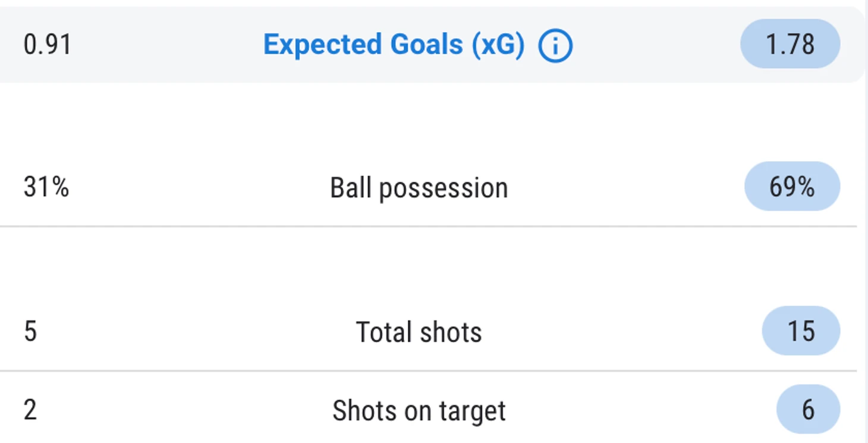
Task: Click the divider under Ball possession
Action: [428, 227]
